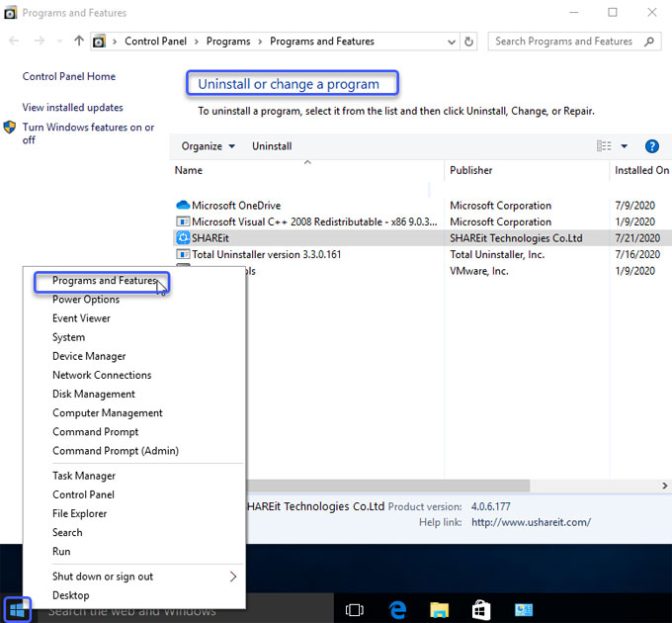This screenshot has width=672, height=623.
Task: Click the view layout icon
Action: click(x=604, y=146)
